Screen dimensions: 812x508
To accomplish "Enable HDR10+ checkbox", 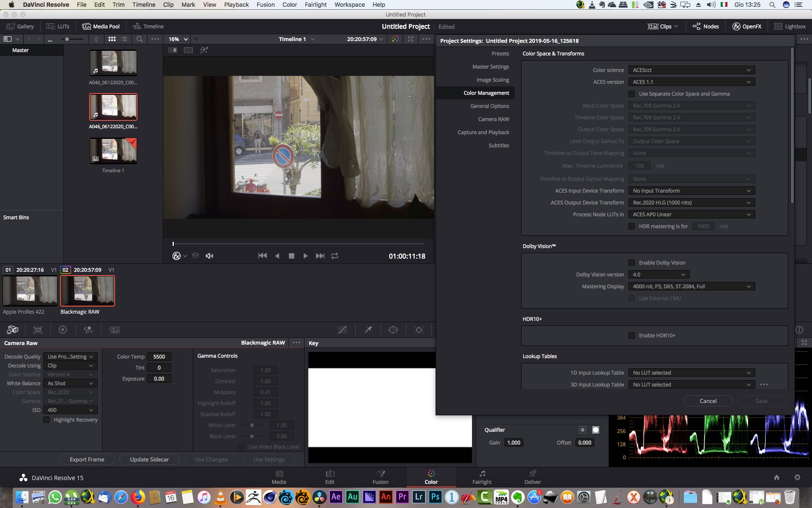I will [631, 335].
